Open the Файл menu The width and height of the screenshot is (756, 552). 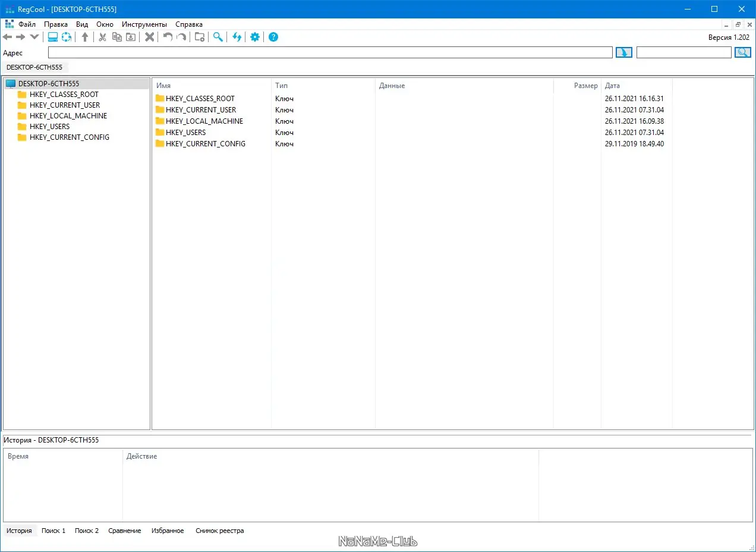[x=27, y=24]
